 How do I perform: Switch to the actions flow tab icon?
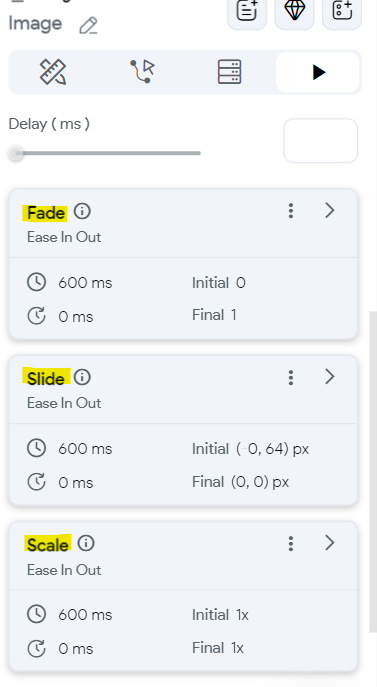pos(142,71)
